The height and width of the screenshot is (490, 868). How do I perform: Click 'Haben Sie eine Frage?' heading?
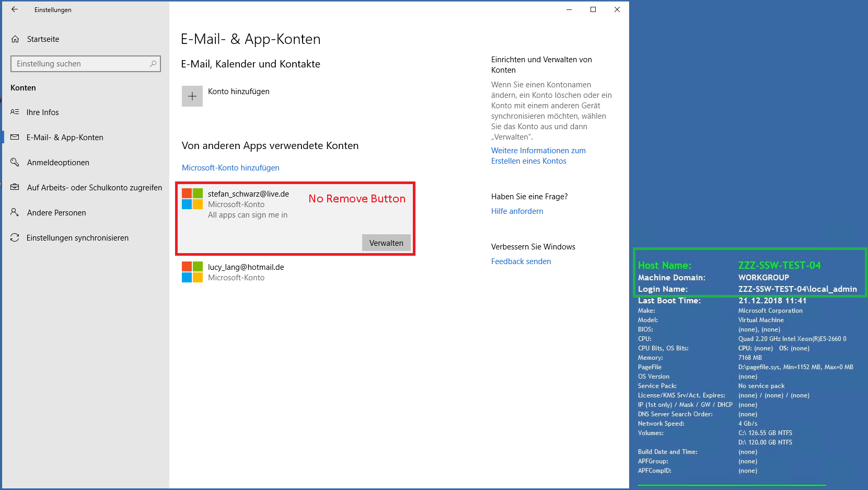coord(529,197)
